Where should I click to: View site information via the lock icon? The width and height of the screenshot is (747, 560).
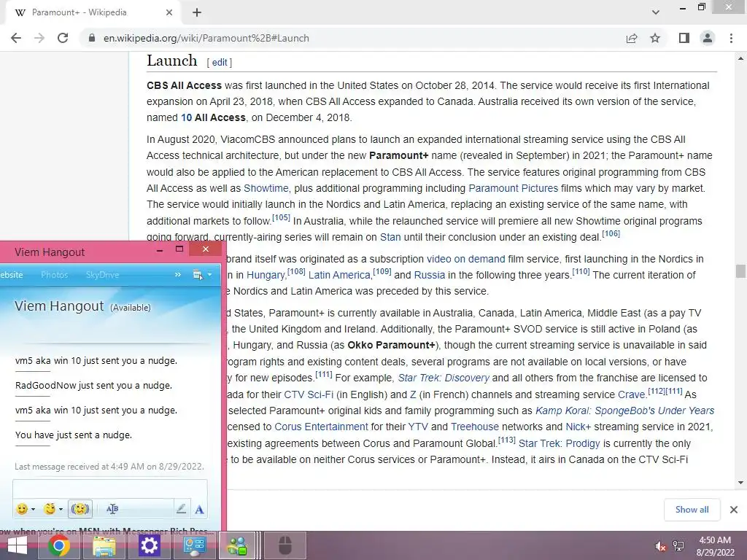pos(92,38)
